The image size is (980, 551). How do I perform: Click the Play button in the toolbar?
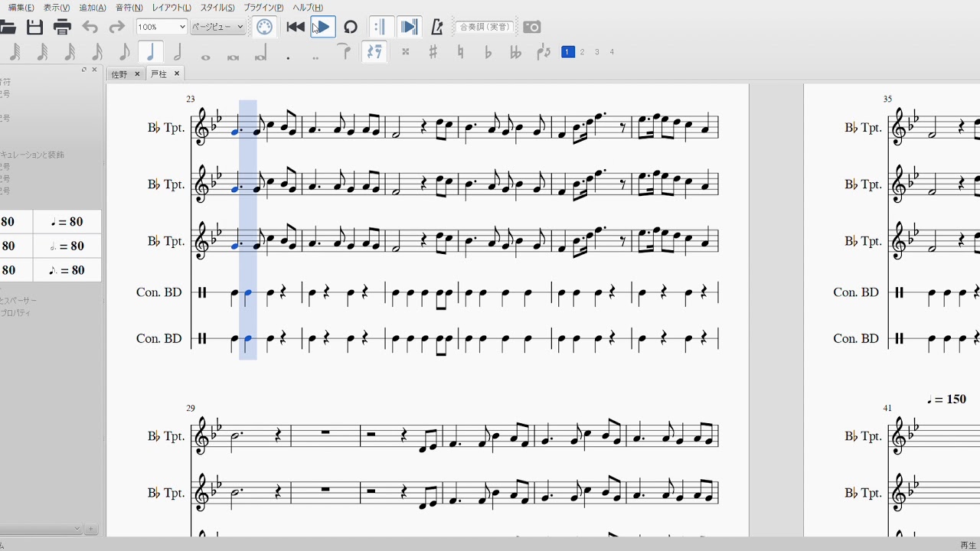[x=322, y=28]
